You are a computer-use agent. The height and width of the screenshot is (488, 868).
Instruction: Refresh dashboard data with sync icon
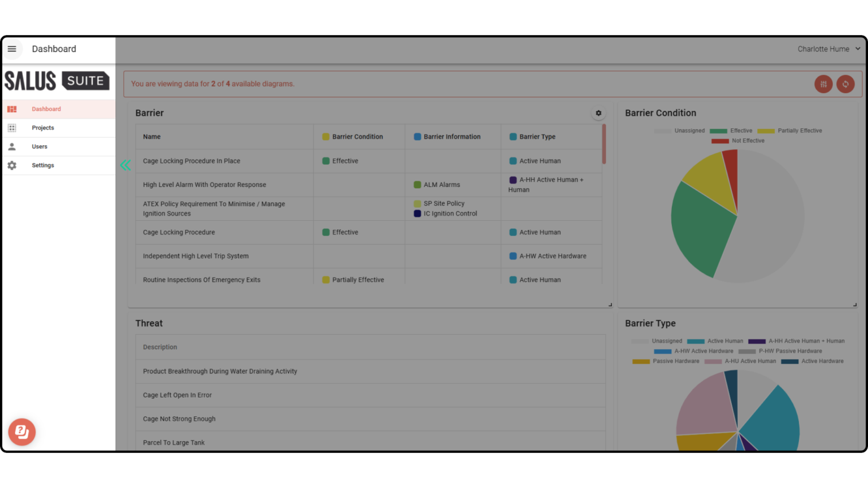(845, 84)
